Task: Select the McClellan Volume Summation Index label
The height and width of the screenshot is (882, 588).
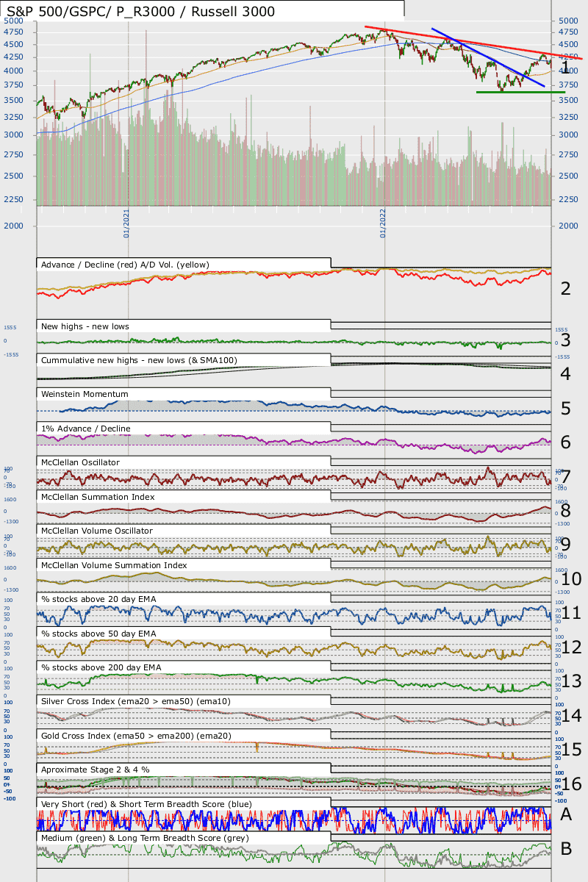Action: (114, 565)
